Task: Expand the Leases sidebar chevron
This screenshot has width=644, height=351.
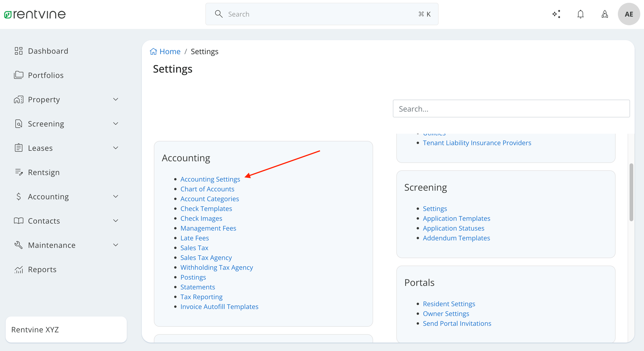Action: tap(115, 148)
